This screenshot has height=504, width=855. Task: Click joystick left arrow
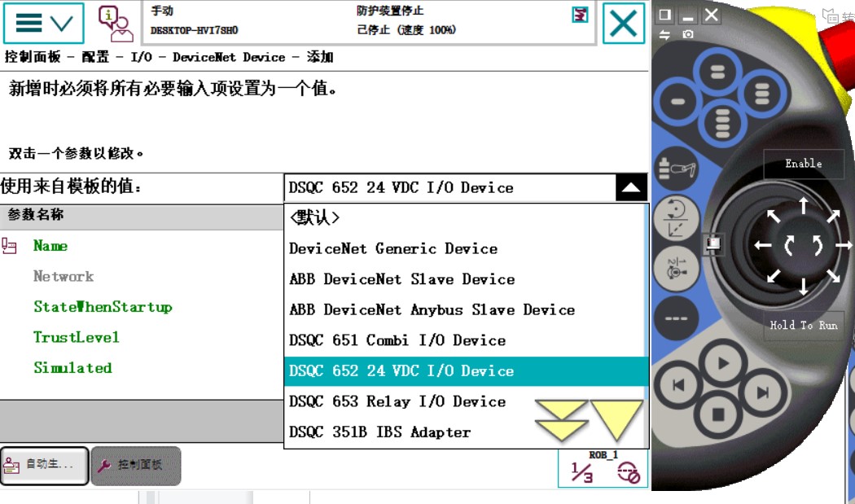pos(763,245)
